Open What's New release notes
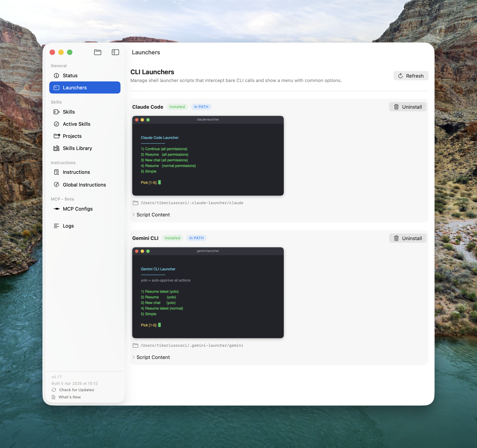477x448 pixels. [x=70, y=397]
